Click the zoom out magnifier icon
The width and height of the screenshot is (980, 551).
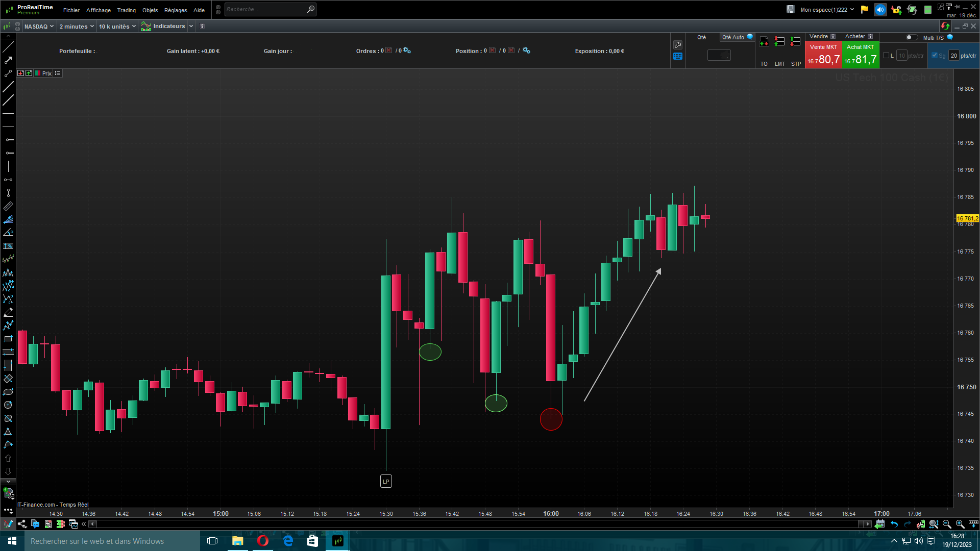(x=947, y=524)
